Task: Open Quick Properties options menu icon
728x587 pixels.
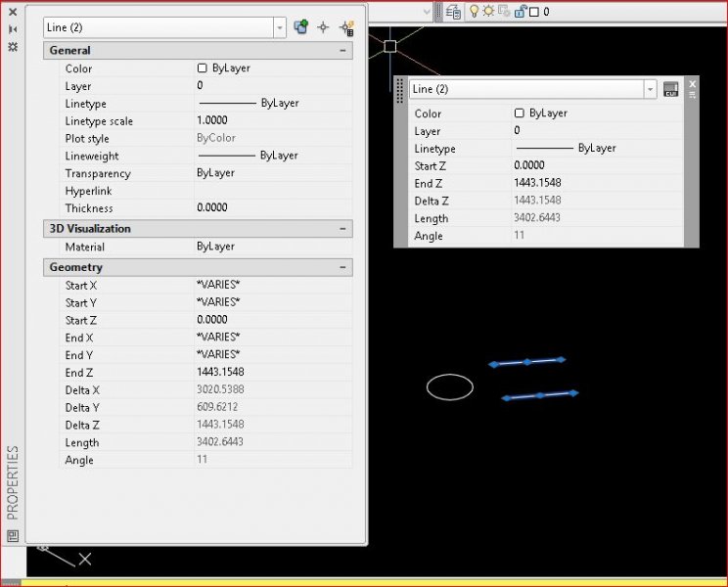Action: 692,95
